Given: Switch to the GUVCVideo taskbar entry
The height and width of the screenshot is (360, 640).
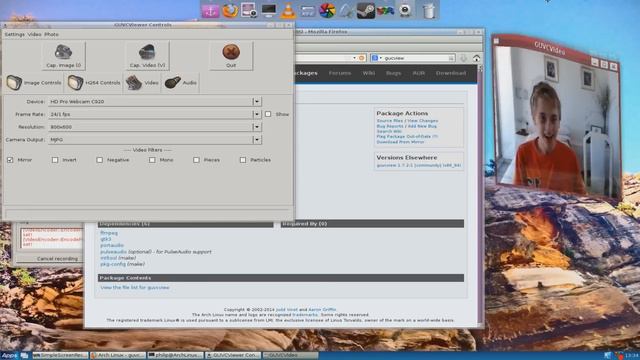Looking at the screenshot, I should tap(290, 356).
